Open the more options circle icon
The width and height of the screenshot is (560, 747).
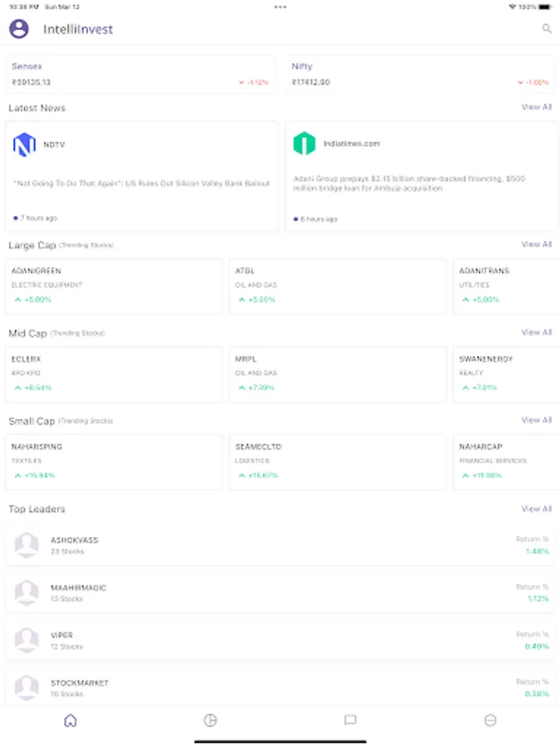tap(490, 720)
